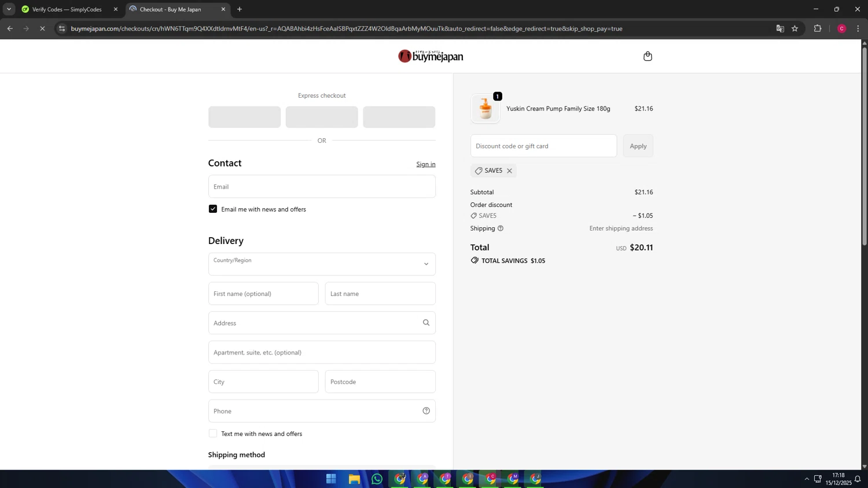The width and height of the screenshot is (868, 488).
Task: Open WhatsApp from the taskbar
Action: point(377,479)
